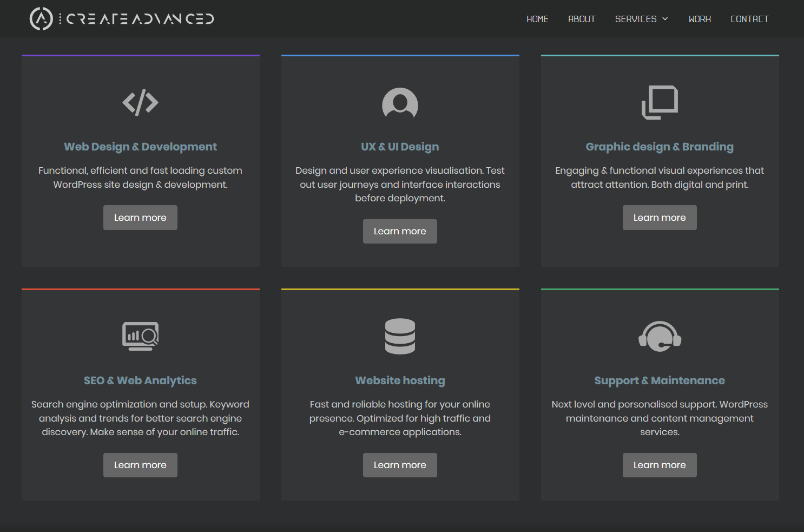804x532 pixels.
Task: Click the database hosting icon
Action: point(400,336)
